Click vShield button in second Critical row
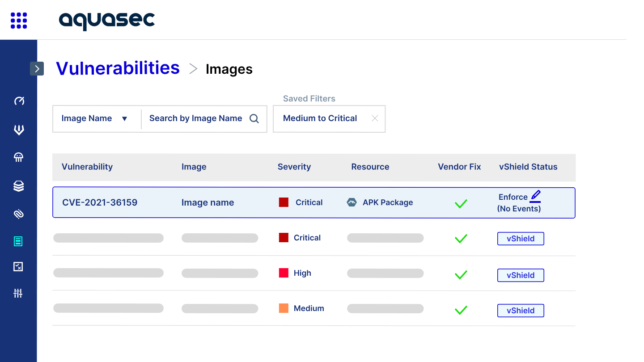 click(x=521, y=239)
